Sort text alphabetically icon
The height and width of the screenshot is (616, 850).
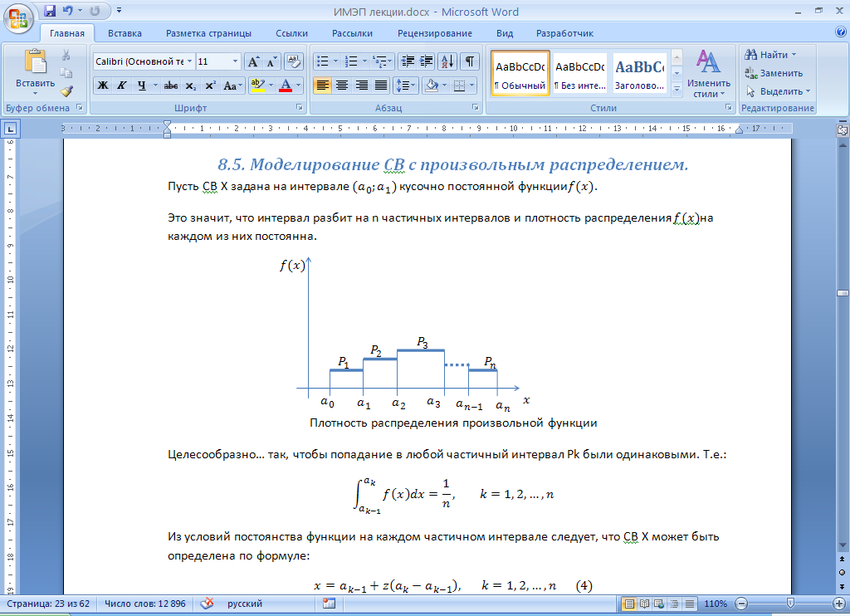447,61
